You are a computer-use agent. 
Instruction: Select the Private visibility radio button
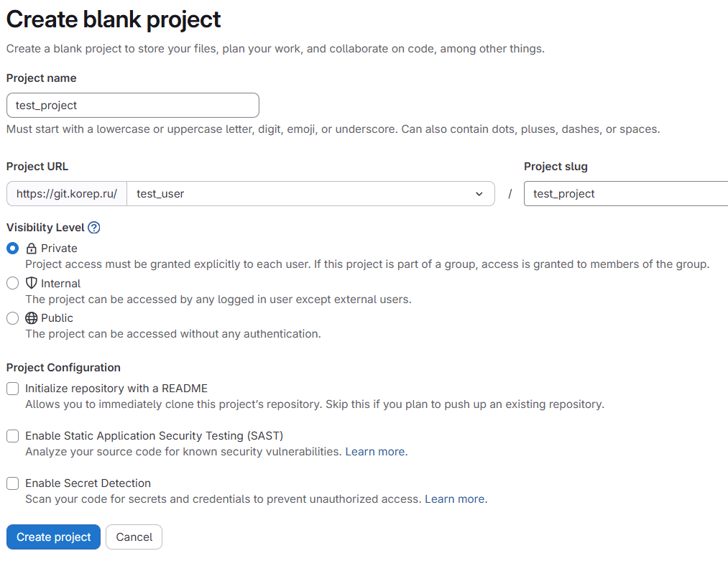[x=13, y=249]
